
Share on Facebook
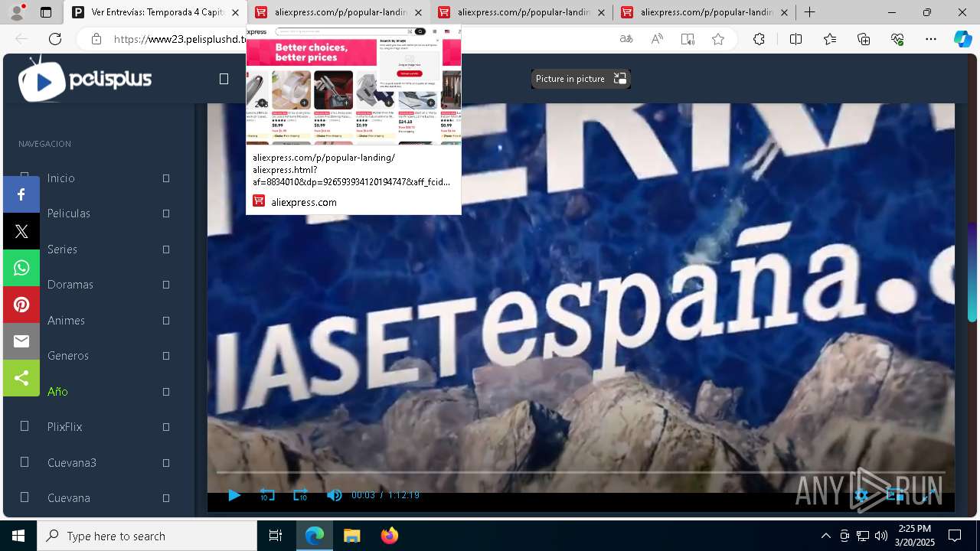[x=21, y=194]
